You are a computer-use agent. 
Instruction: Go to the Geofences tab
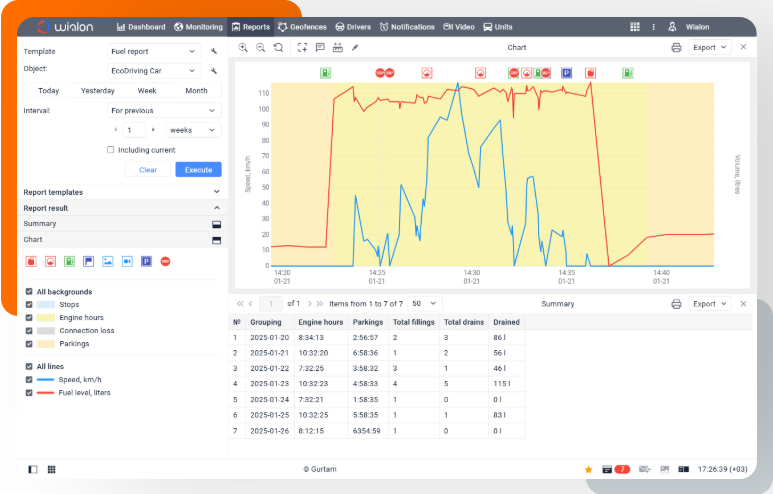302,27
